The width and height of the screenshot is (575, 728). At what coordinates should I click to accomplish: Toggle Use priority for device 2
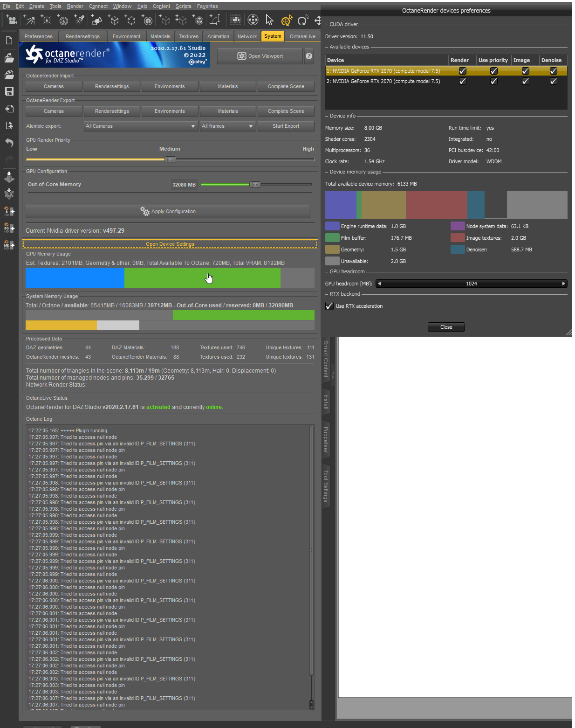(494, 81)
